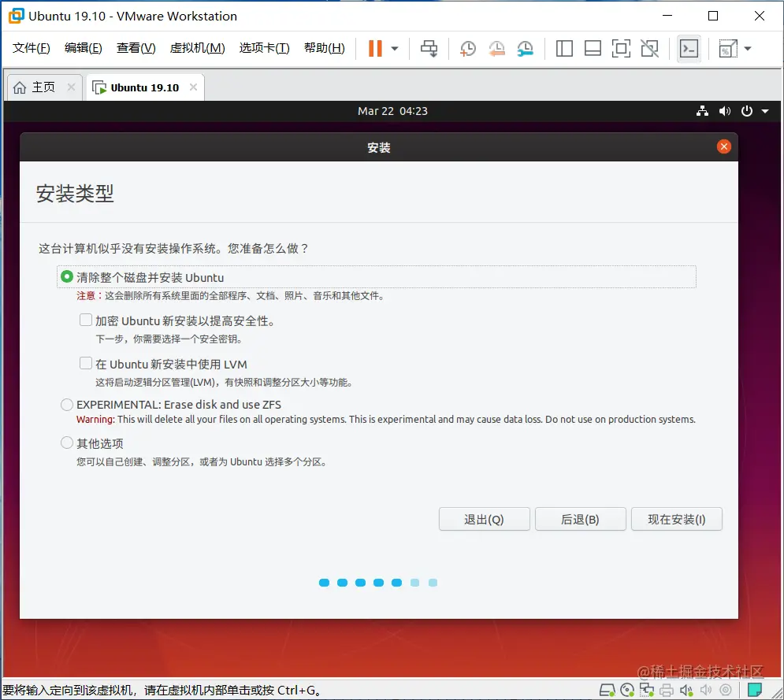Enable 加密 Ubuntu 新安装以提高安全性 checkbox
Image resolution: width=784 pixels, height=700 pixels.
[x=86, y=320]
